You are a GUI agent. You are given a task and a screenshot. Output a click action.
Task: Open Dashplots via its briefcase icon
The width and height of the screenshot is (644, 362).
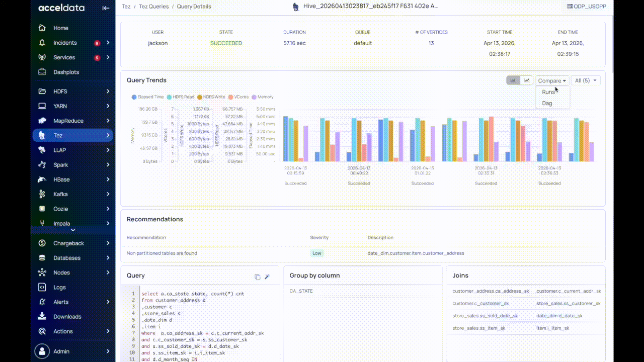point(42,72)
